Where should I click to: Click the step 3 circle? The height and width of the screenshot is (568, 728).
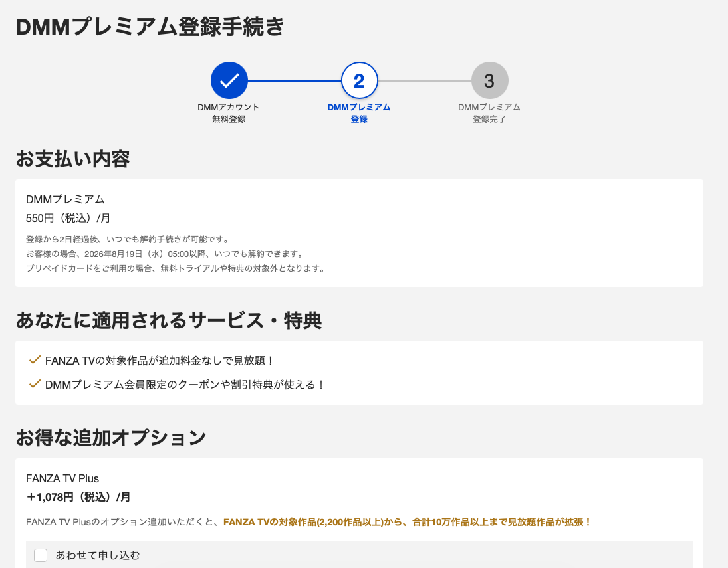click(x=489, y=80)
